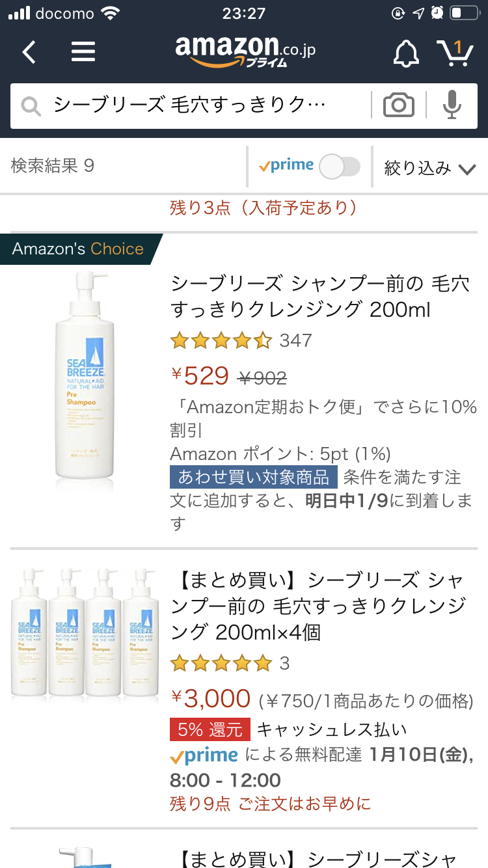
Task: Tap the Amazon.co.jp logo
Action: [245, 51]
